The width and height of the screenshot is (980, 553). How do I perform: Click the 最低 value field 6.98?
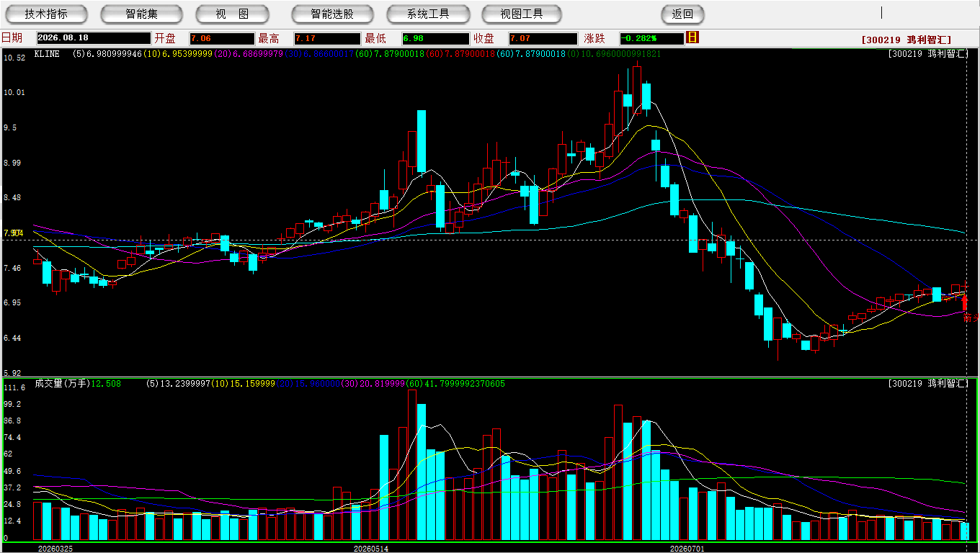435,38
